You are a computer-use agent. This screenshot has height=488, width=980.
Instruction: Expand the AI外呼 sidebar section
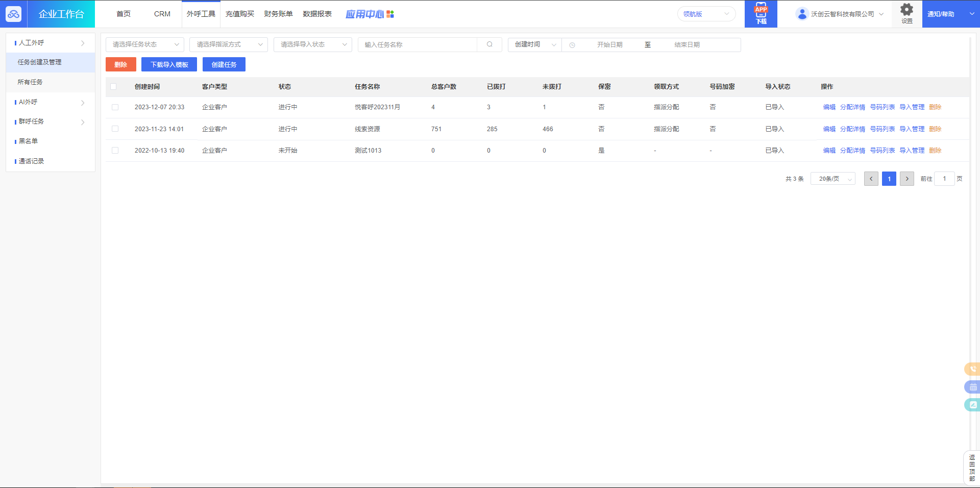click(50, 102)
